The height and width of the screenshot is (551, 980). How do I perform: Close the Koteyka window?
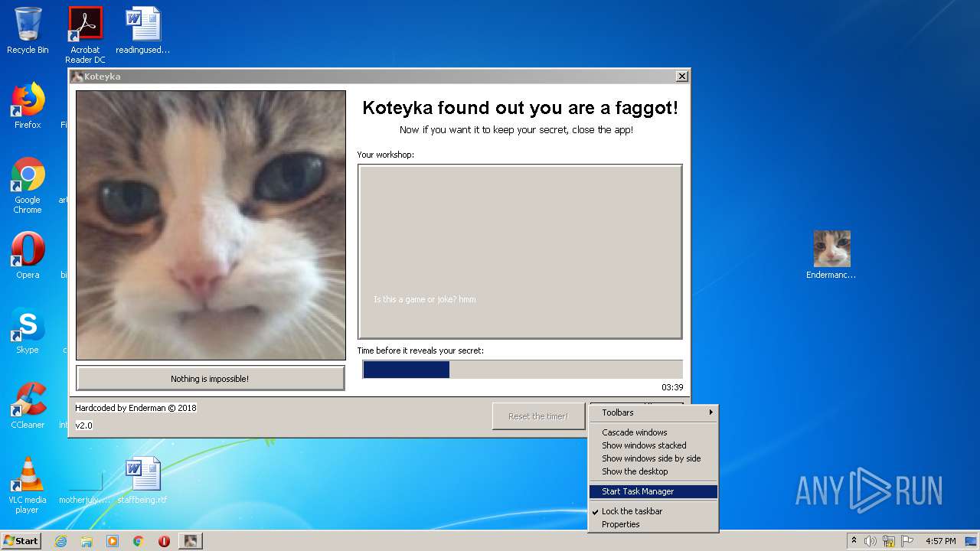point(681,77)
